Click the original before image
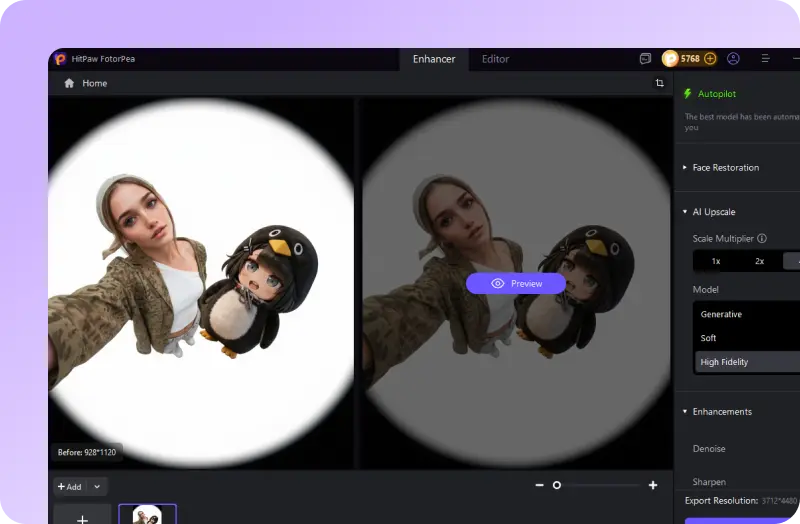Image resolution: width=800 pixels, height=524 pixels. [x=201, y=282]
